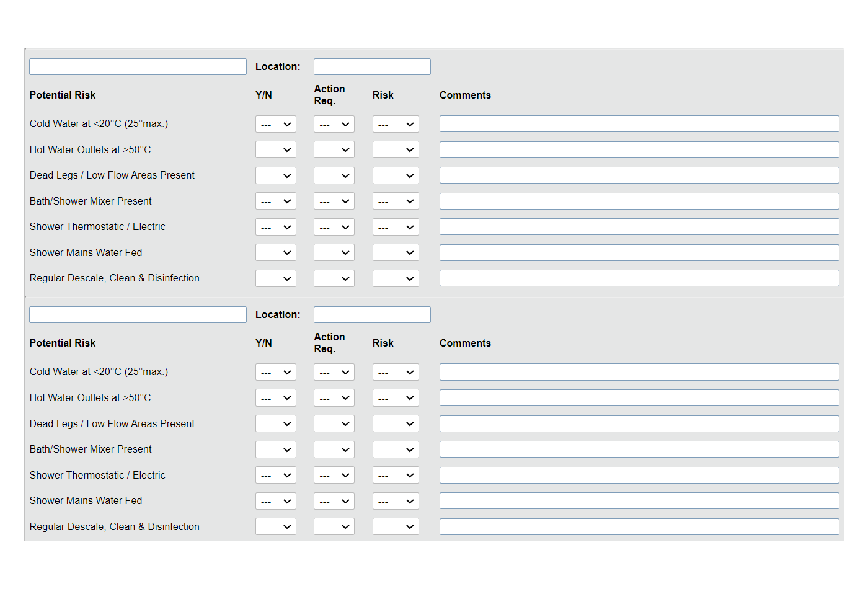Open the Risk dropdown for Shower Thermostatic / Electric
The width and height of the screenshot is (868, 589).
pyautogui.click(x=396, y=227)
